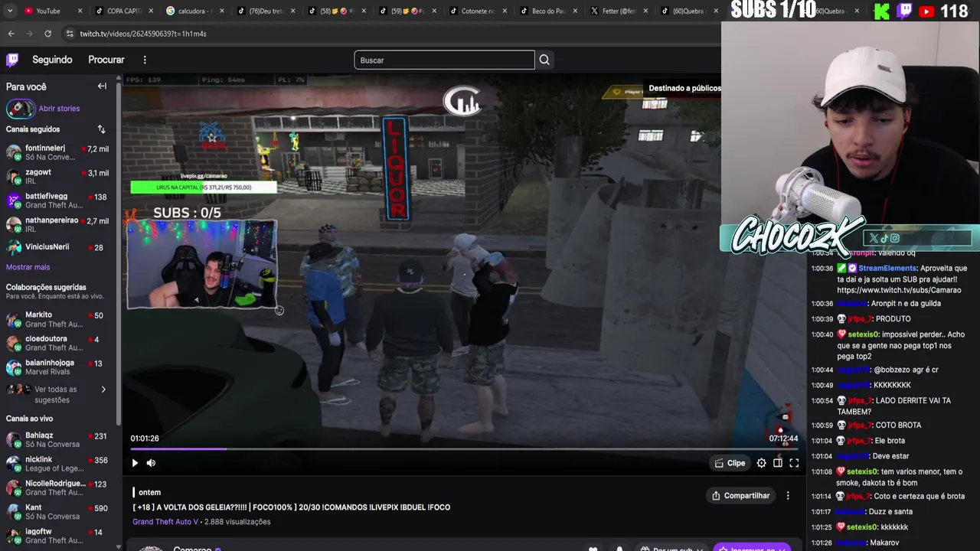
Task: Open nathanpereirao channel
Action: click(59, 224)
